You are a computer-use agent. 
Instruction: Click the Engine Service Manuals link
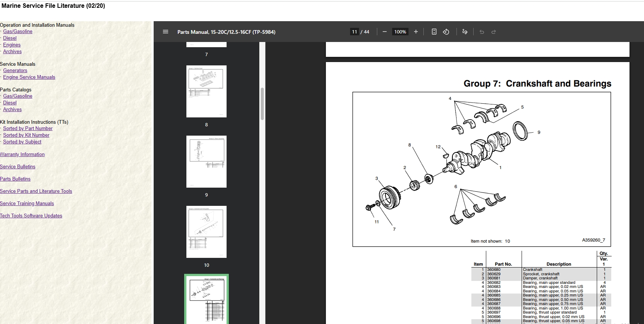pyautogui.click(x=29, y=77)
